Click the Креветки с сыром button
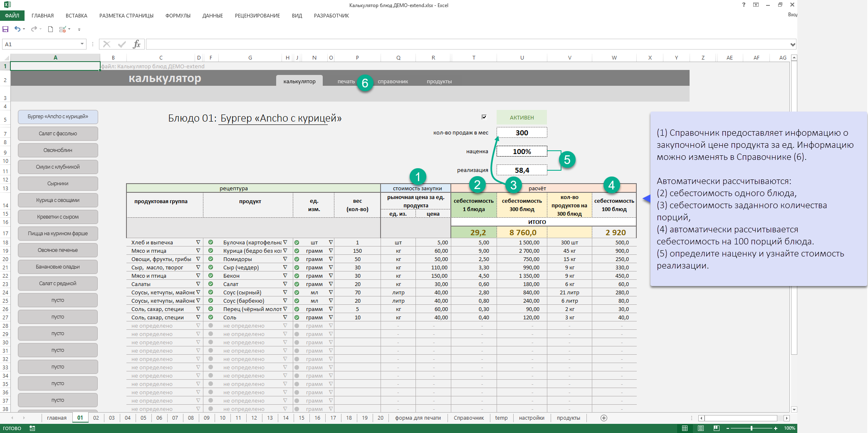 58,217
